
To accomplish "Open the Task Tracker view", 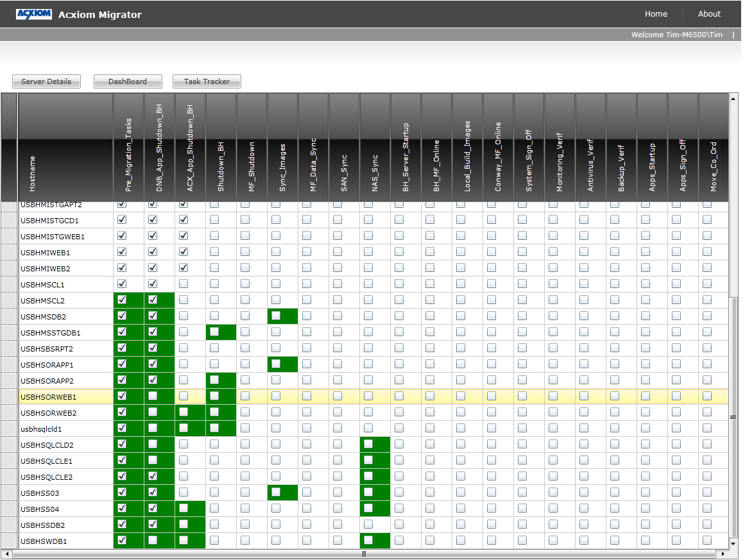I will (x=207, y=81).
